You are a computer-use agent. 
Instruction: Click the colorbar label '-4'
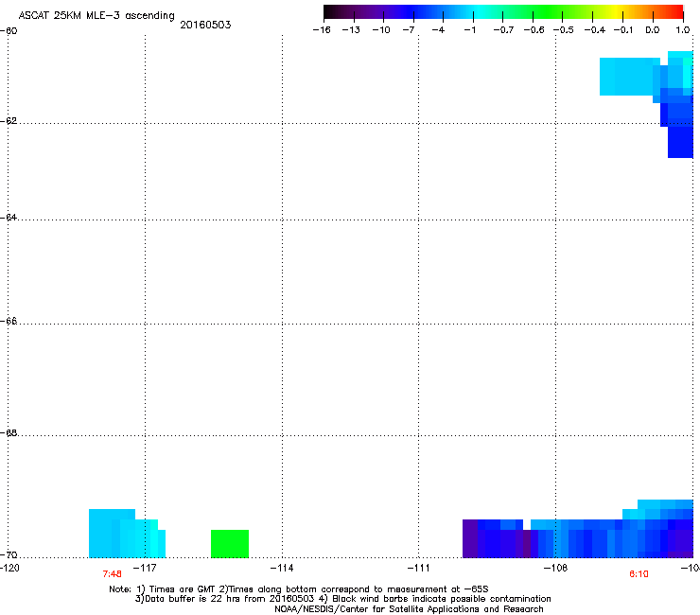(x=438, y=30)
